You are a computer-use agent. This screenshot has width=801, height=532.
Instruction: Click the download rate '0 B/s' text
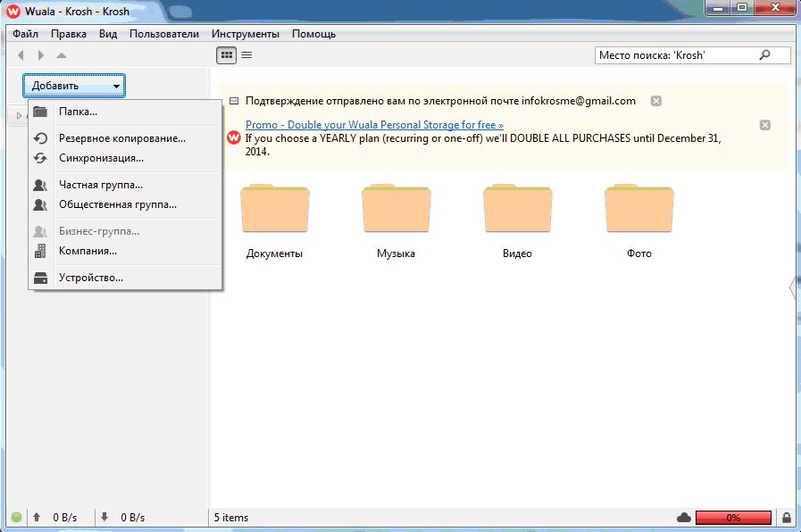[133, 518]
